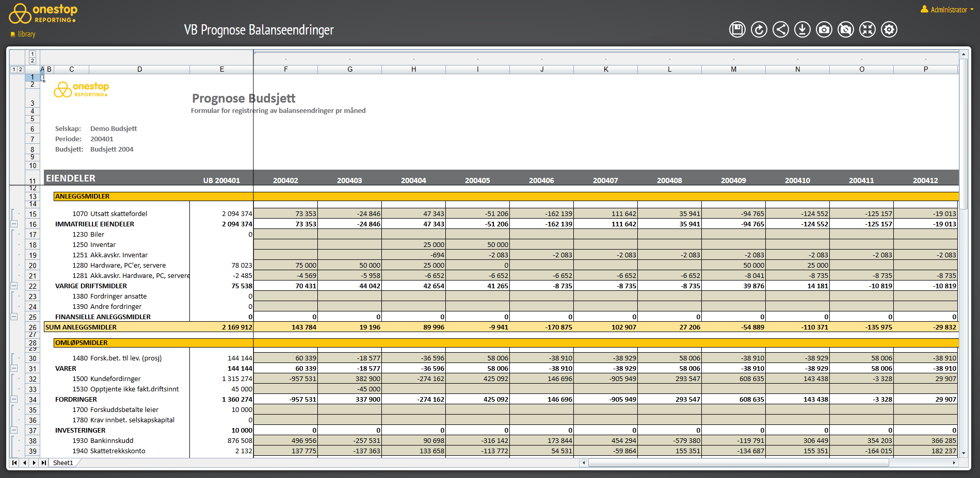The height and width of the screenshot is (478, 980).
Task: Click the Demo Budsjett company value
Action: point(114,128)
